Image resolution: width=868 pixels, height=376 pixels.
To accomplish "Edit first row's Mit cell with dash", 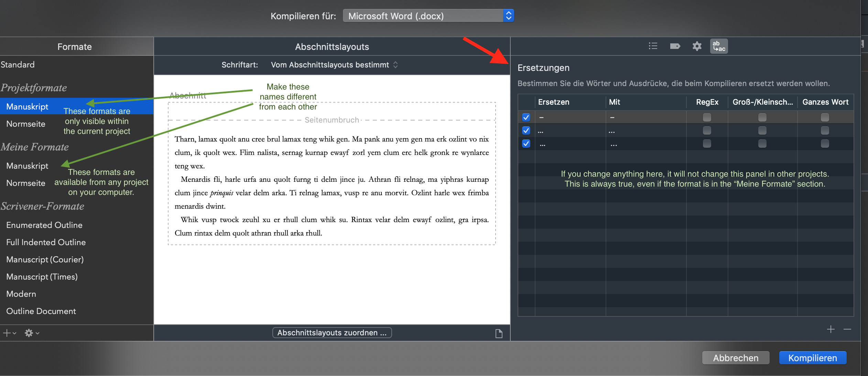I will point(646,117).
